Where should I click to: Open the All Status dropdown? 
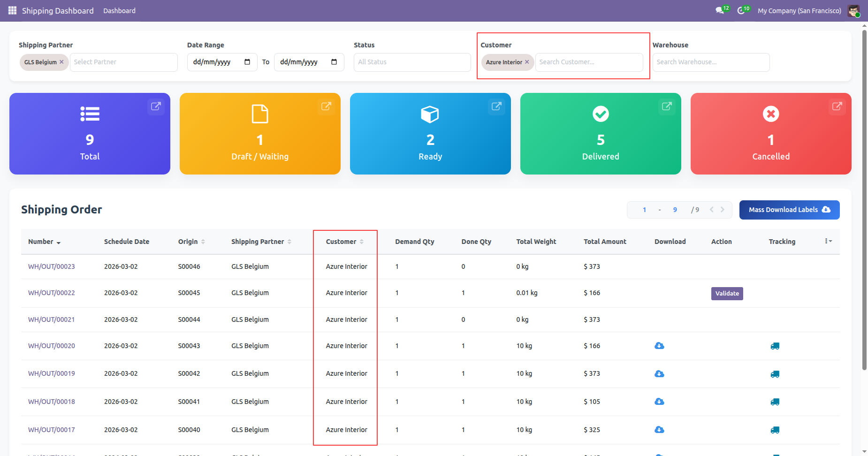point(412,62)
